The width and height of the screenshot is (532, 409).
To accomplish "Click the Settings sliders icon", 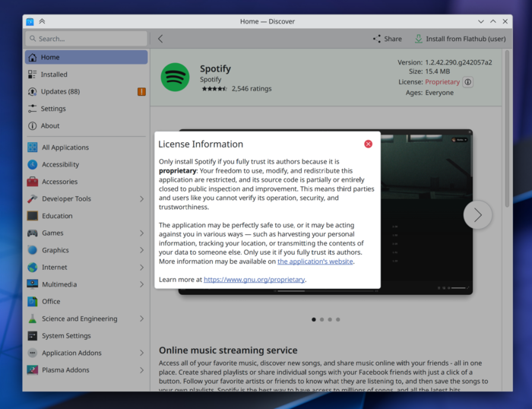I will point(33,109).
